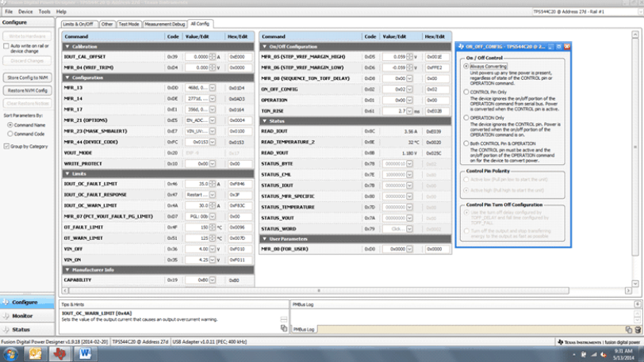Open ON_OFF_CONFIG value dropdown
Image resolution: width=644 pixels, height=362 pixels.
409,89
